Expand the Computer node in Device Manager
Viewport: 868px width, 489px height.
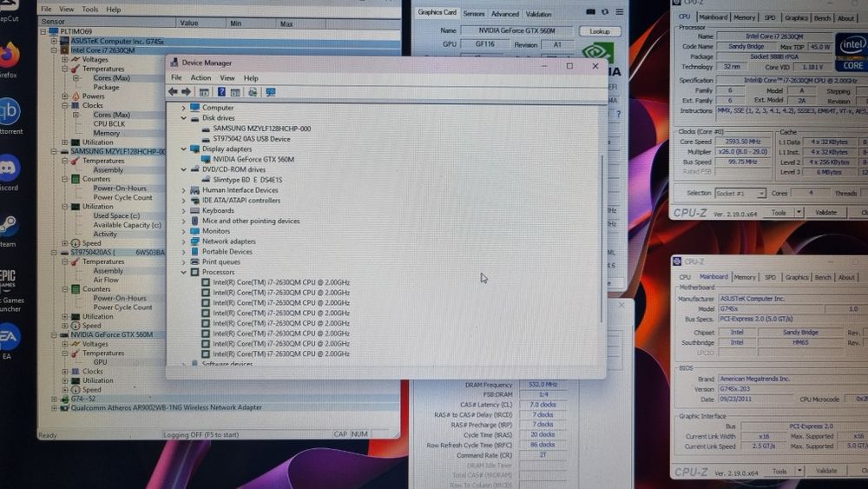click(x=184, y=108)
